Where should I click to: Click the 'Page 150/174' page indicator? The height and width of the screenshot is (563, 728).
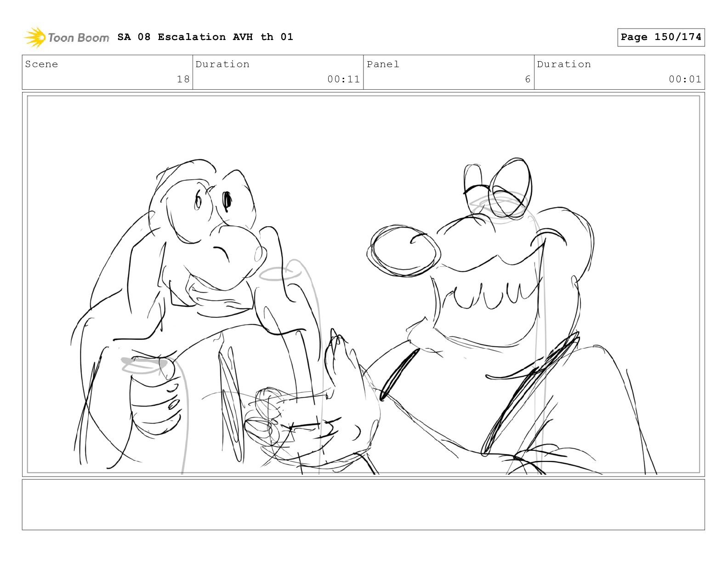pos(661,37)
